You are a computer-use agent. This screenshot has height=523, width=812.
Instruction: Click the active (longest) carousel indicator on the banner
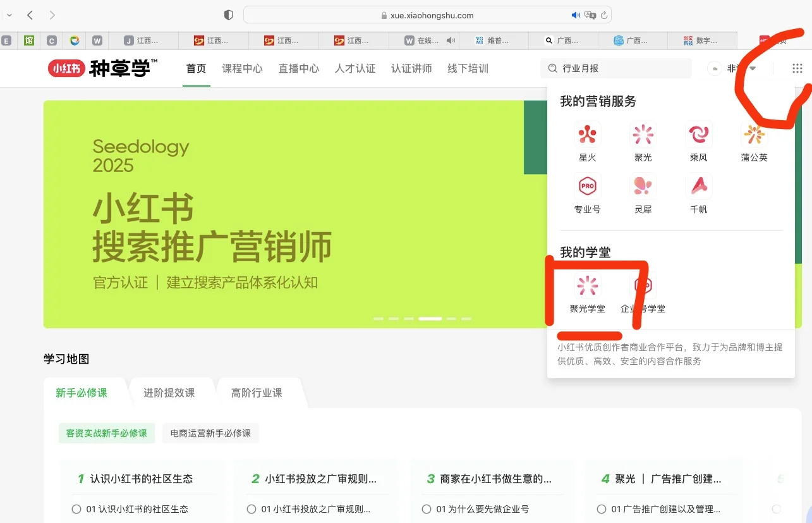430,319
